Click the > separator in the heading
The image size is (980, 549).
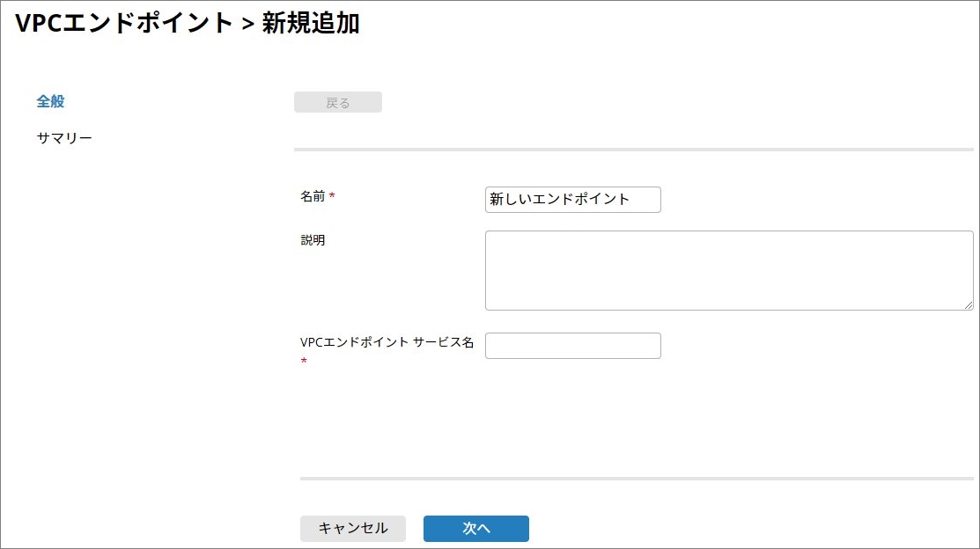248,25
